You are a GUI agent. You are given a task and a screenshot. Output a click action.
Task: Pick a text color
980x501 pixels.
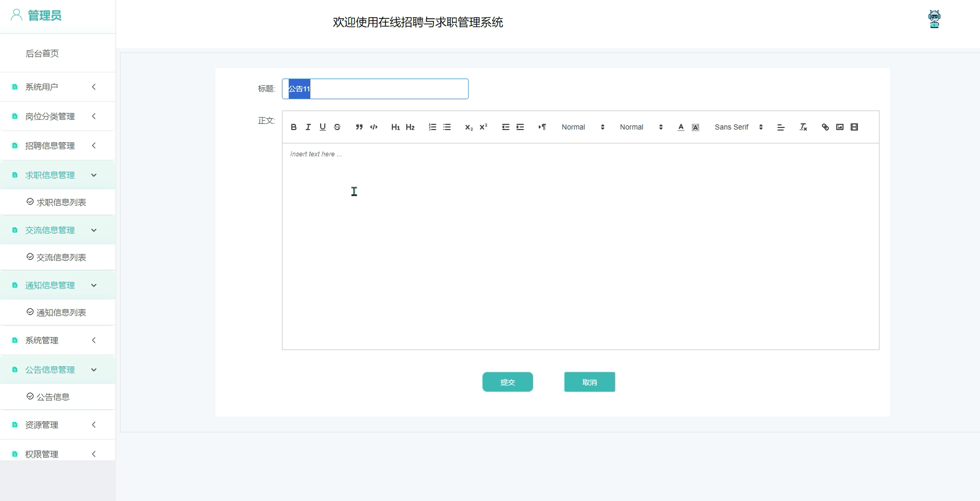point(680,127)
